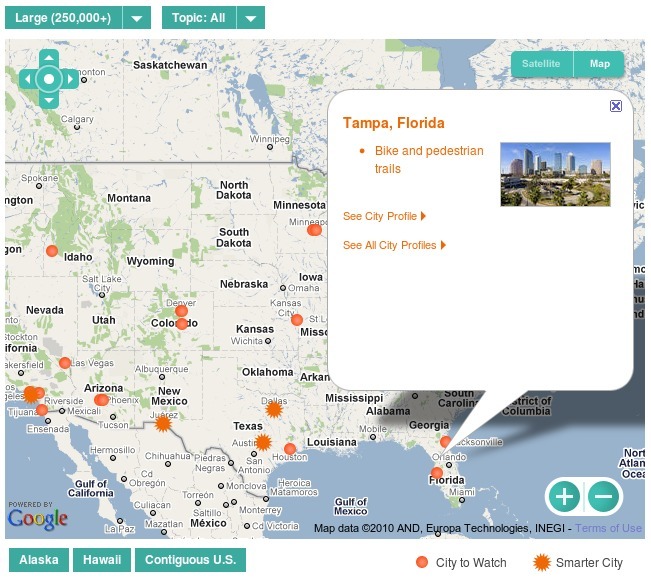Viewport: 651px width, 582px height.
Task: Pan the map up with arrow control
Action: [49, 57]
